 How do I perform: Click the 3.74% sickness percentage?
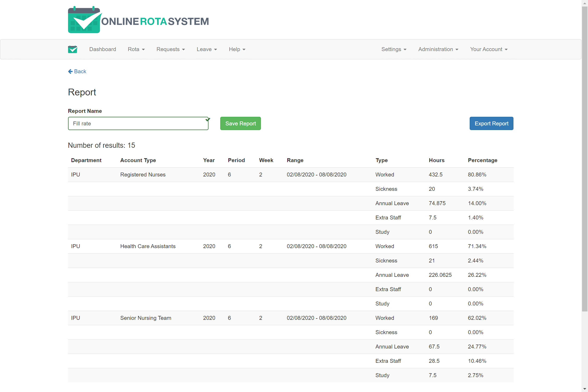476,189
